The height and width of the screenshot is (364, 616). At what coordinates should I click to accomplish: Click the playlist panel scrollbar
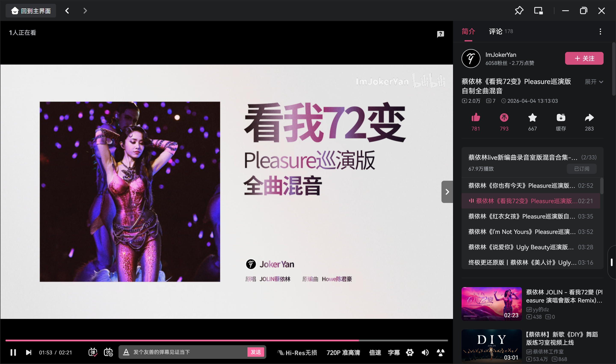point(601,186)
